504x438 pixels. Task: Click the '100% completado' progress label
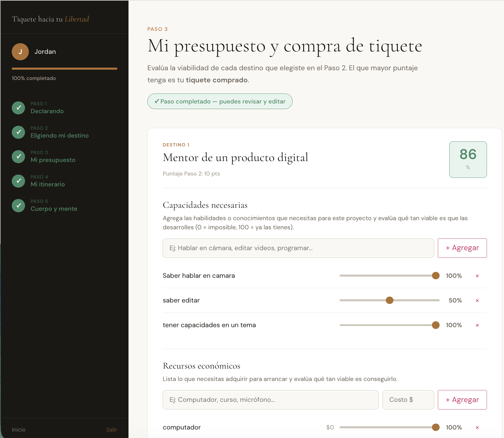pyautogui.click(x=34, y=78)
